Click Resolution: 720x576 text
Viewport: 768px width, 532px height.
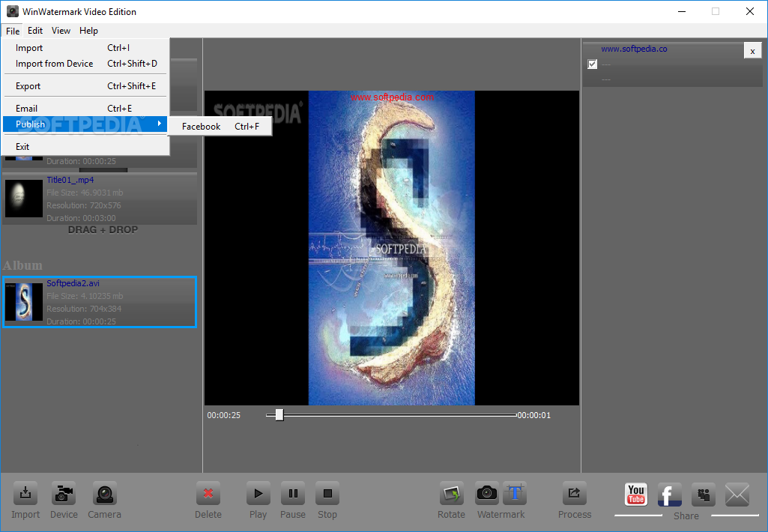pyautogui.click(x=84, y=205)
